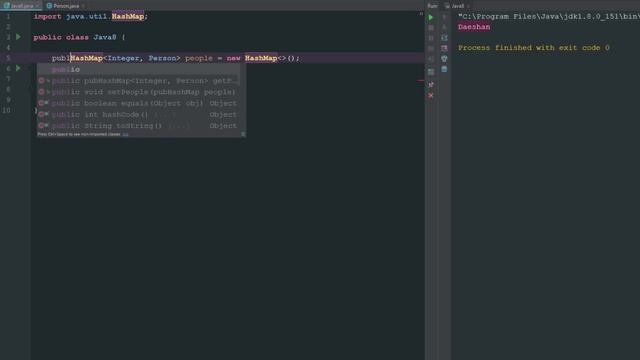This screenshot has width=640, height=360.
Task: Click the Up the stack trace arrow
Action: [444, 17]
